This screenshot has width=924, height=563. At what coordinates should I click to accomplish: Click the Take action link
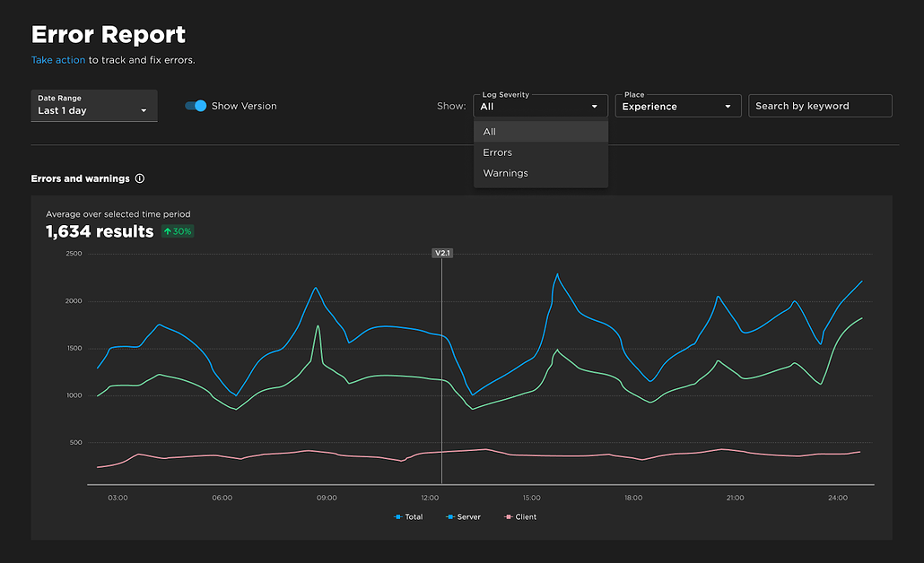(x=57, y=60)
